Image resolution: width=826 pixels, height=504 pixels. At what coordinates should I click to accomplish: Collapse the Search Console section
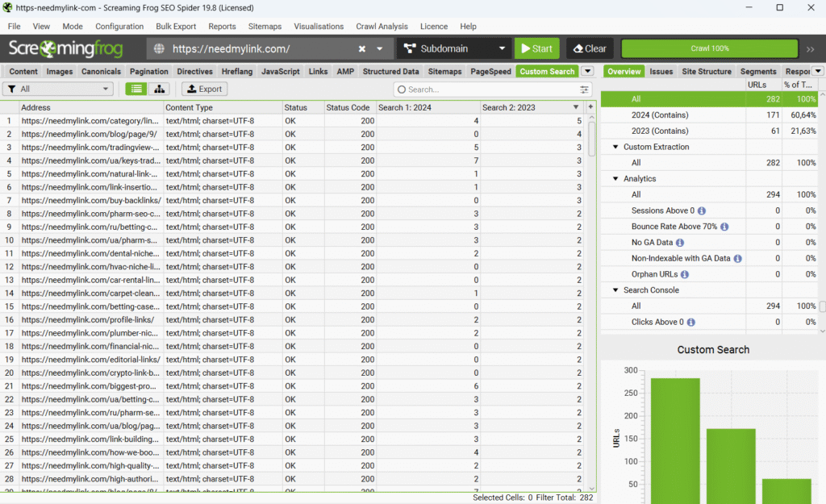click(x=615, y=290)
